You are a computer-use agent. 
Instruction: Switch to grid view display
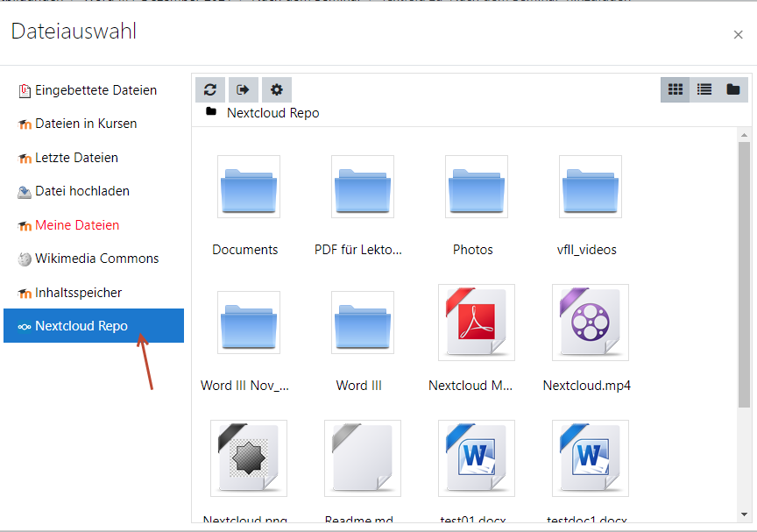pos(675,89)
